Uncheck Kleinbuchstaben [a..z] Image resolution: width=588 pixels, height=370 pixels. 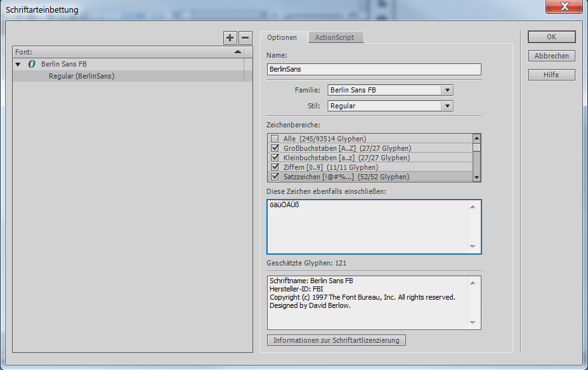275,158
